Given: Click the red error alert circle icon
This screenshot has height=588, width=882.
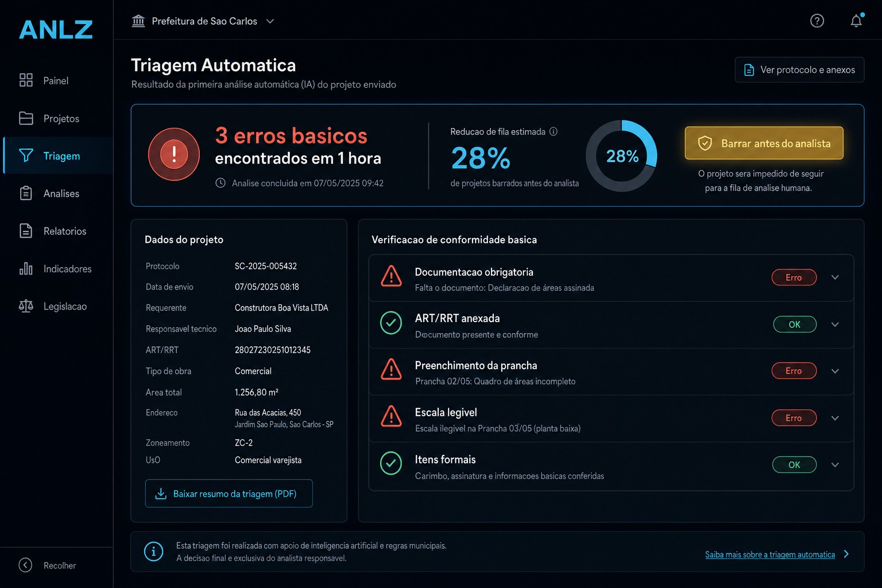Looking at the screenshot, I should (174, 154).
